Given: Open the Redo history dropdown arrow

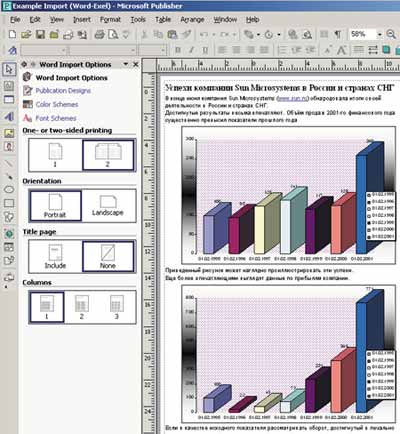Looking at the screenshot, I should pyautogui.click(x=234, y=34).
